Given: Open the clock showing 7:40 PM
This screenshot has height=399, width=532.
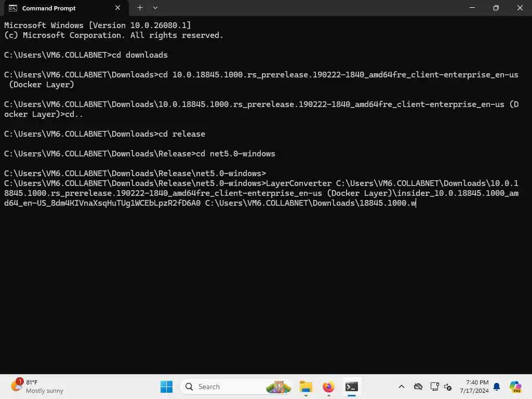Looking at the screenshot, I should point(474,387).
